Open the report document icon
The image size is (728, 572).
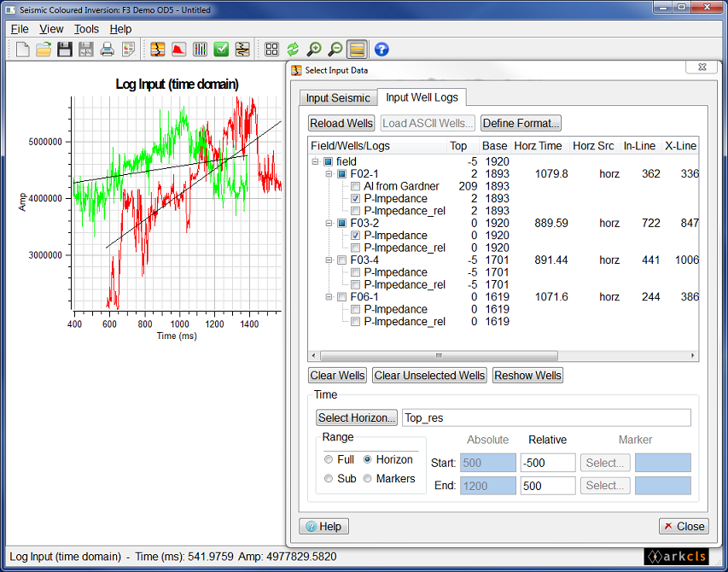128,50
